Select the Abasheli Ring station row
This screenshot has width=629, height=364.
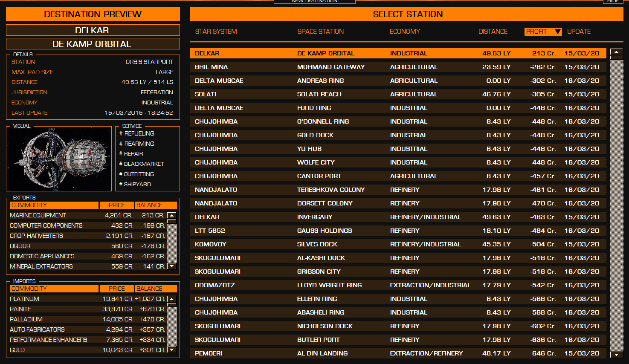point(398,312)
